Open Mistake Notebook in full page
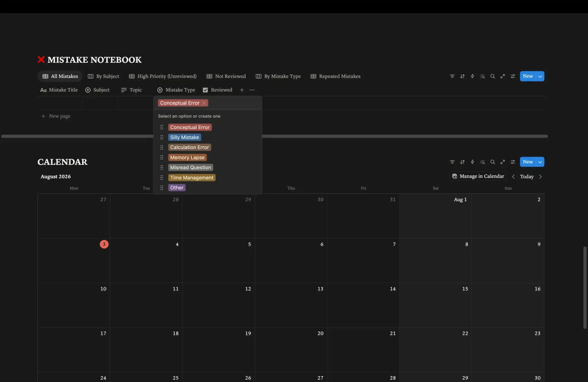This screenshot has width=588, height=382. click(503, 76)
